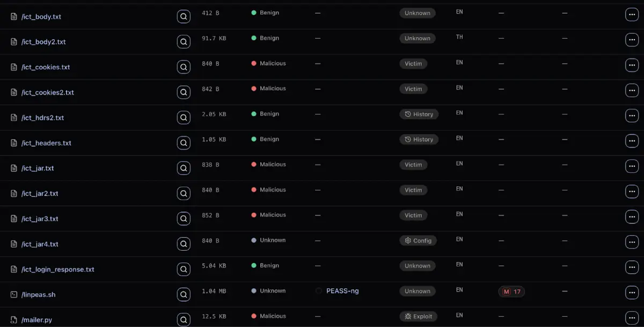Open three-dot menu for /ict_jar3.txt

click(x=632, y=217)
